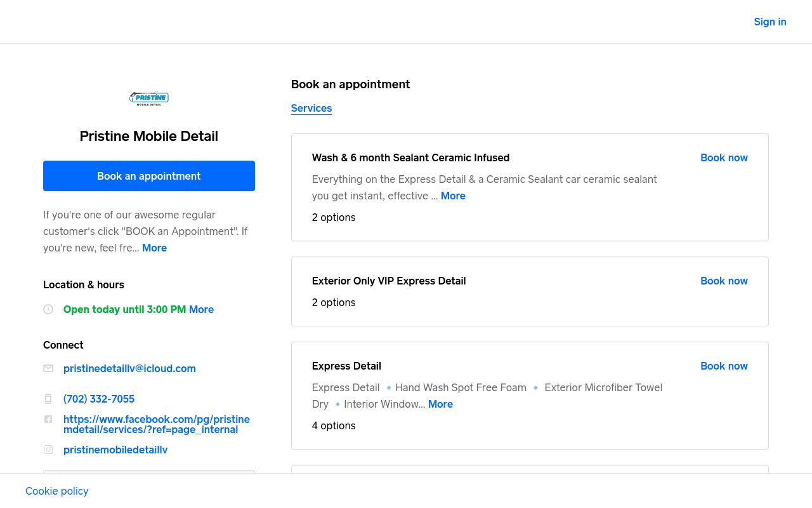The image size is (812, 508).
Task: Open the Cookie policy link
Action: (x=57, y=491)
